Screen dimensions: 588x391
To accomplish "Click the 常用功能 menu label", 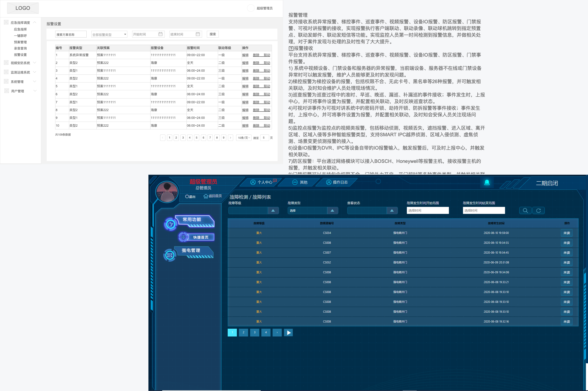I will pyautogui.click(x=192, y=219).
